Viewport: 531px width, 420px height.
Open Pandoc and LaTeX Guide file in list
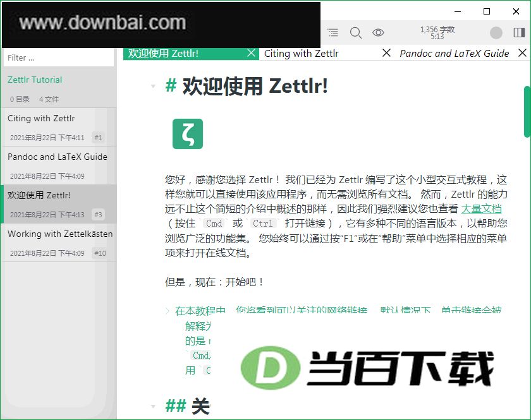point(59,166)
